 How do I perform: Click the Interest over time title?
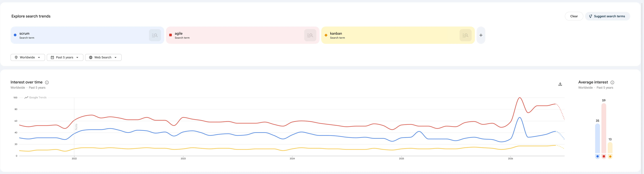[x=26, y=82]
